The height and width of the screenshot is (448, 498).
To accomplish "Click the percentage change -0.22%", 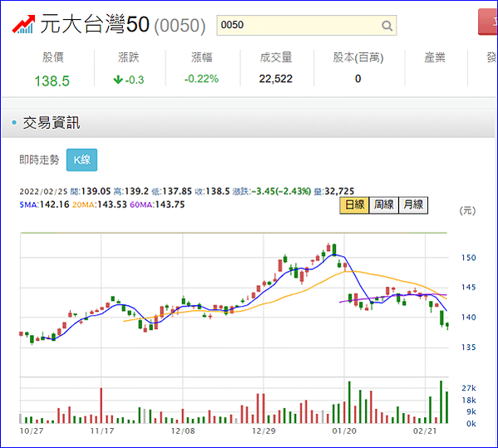I will (x=201, y=79).
